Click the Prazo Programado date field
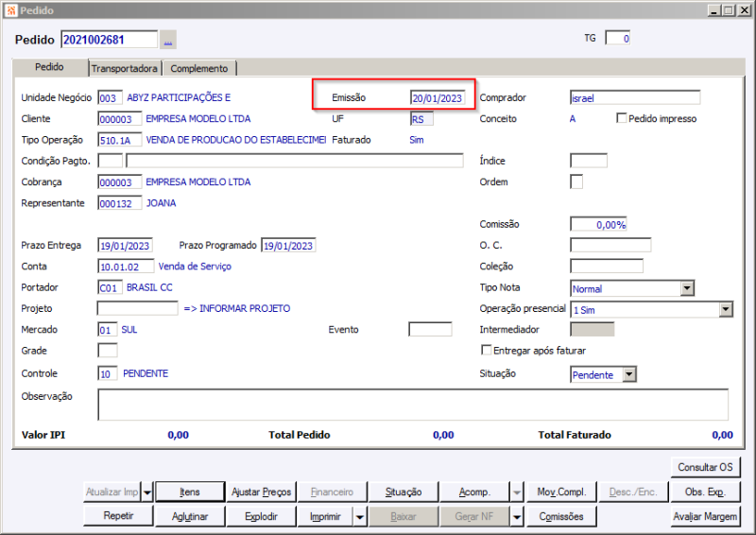The image size is (756, 535). coord(288,246)
